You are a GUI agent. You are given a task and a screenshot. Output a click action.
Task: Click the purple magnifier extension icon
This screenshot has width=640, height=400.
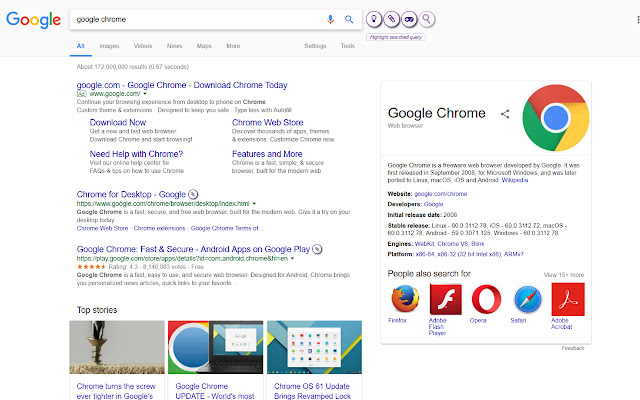(427, 19)
